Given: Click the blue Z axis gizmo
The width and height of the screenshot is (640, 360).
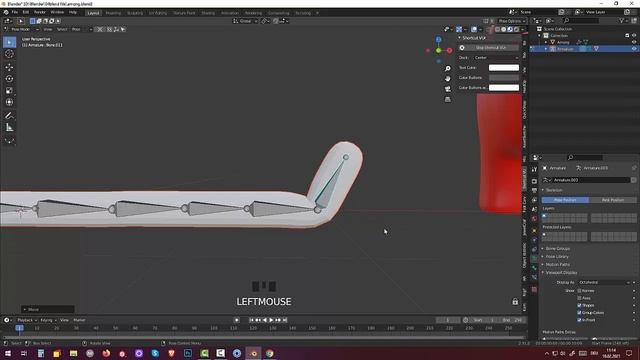Looking at the screenshot, I should [438, 40].
